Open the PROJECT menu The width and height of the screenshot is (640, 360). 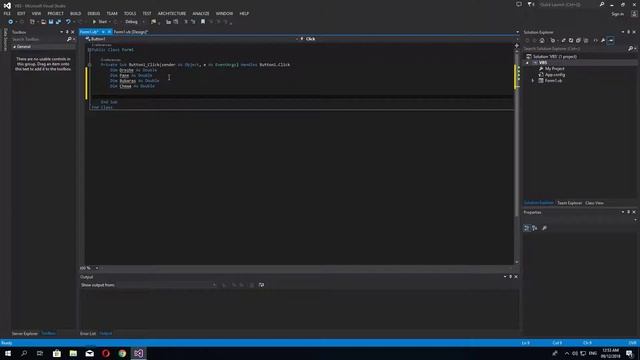click(x=55, y=13)
